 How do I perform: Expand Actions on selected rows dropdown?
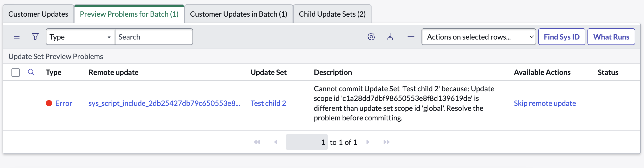click(478, 37)
